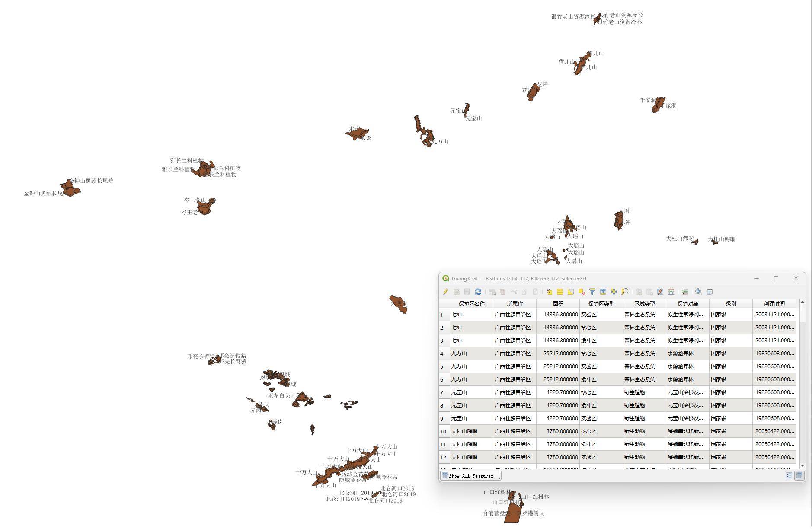812x532 pixels.
Task: Sort by the 面积 column header
Action: (558, 303)
